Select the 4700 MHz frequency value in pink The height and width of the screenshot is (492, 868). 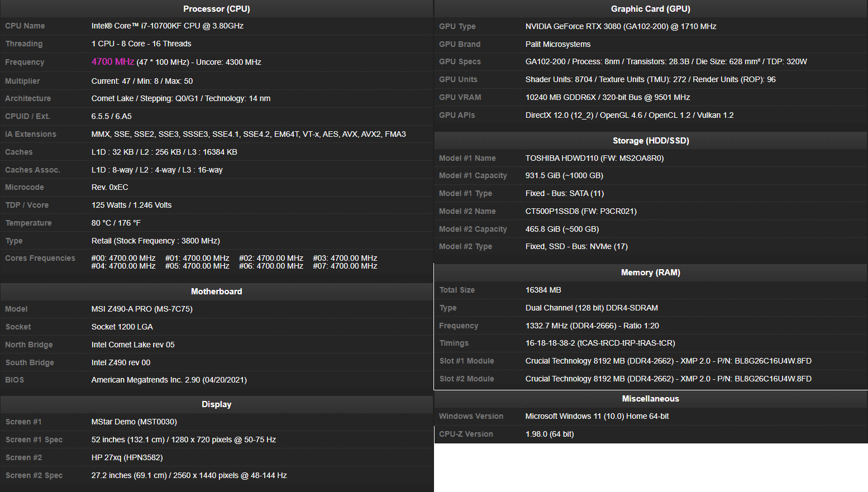(113, 61)
